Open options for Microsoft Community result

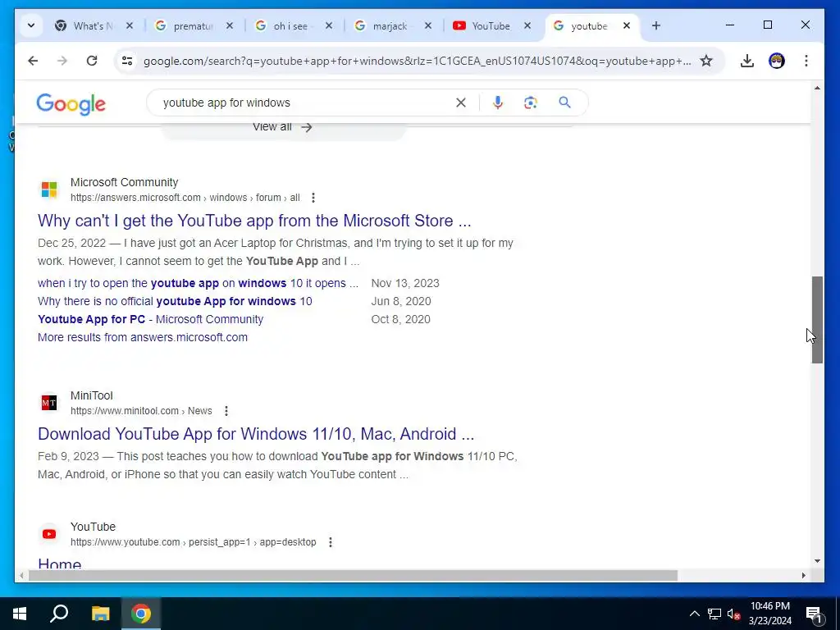(313, 198)
